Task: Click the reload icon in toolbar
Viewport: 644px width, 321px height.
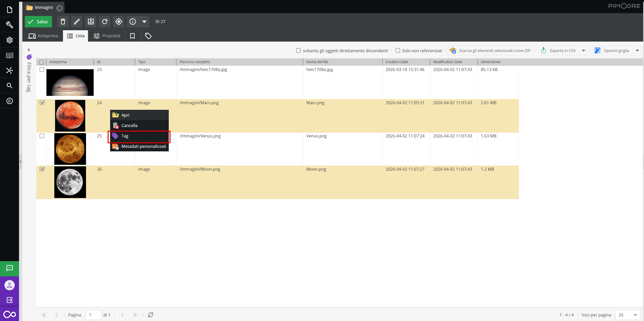Action: click(105, 22)
